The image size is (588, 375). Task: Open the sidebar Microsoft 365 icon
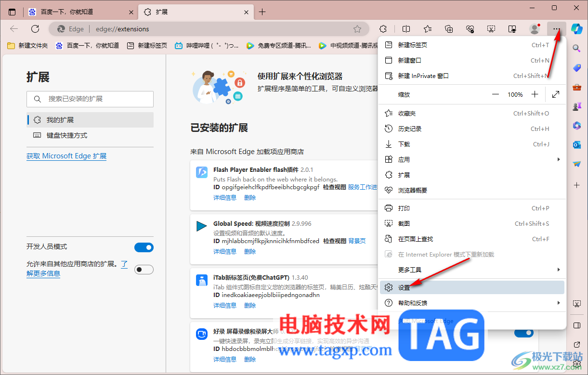[x=576, y=126]
